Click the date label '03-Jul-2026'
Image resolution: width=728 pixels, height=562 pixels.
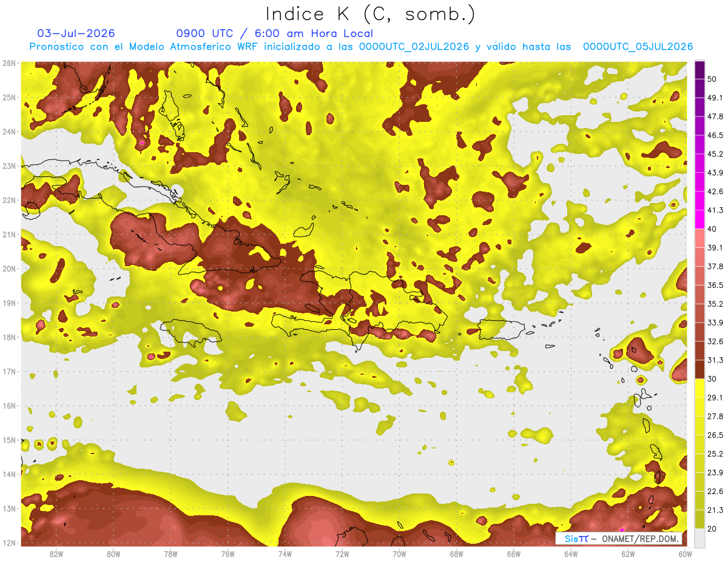[x=76, y=33]
